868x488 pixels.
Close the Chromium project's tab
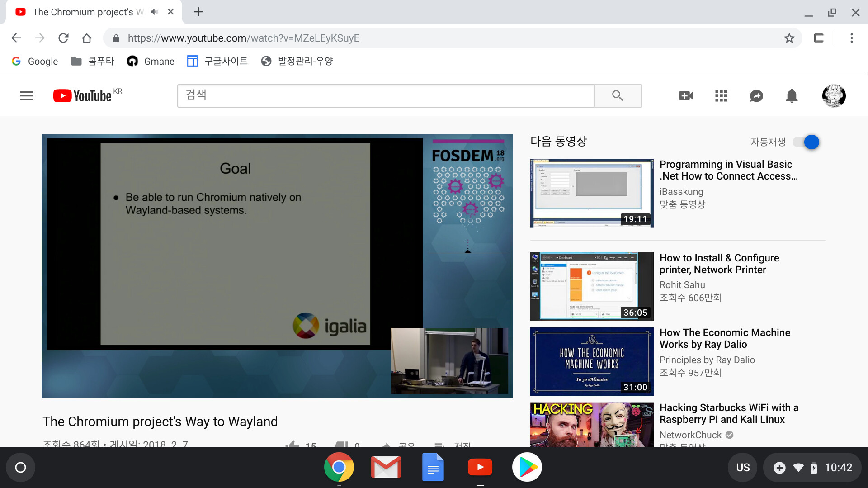click(x=170, y=12)
